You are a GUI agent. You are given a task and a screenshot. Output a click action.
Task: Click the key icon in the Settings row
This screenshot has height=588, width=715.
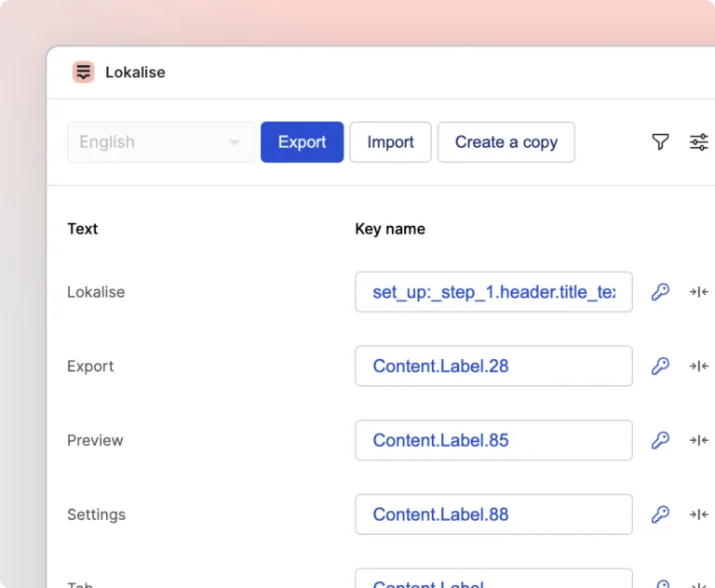tap(660, 514)
